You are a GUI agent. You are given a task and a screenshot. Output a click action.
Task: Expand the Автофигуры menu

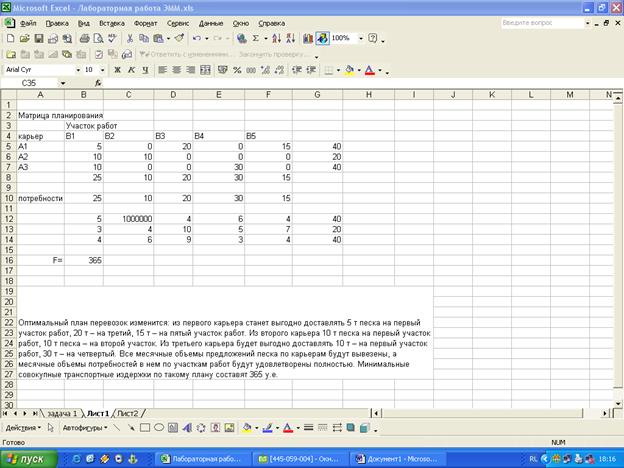(85, 428)
